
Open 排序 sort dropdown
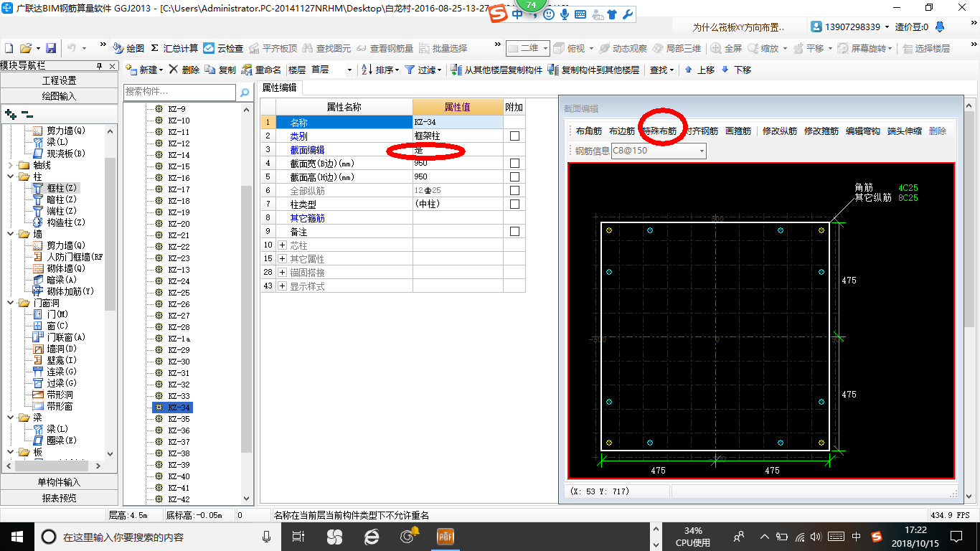(380, 70)
